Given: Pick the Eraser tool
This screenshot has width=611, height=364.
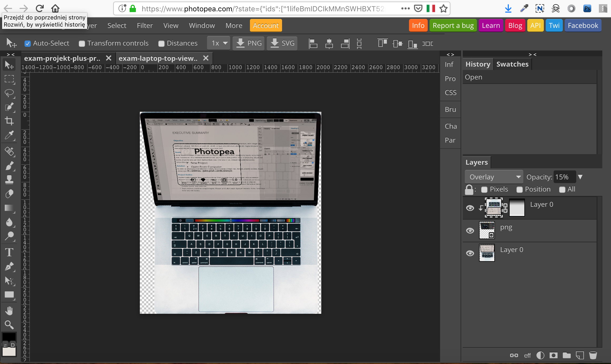Looking at the screenshot, I should point(9,194).
